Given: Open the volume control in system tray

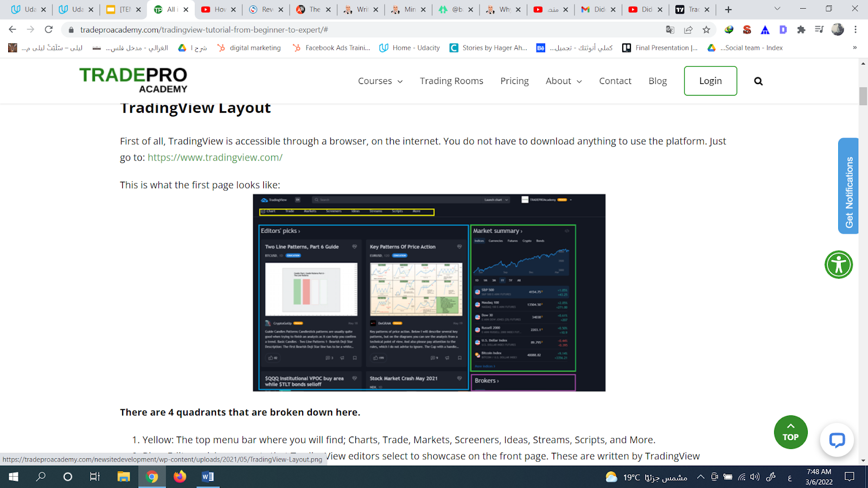Looking at the screenshot, I should (755, 477).
